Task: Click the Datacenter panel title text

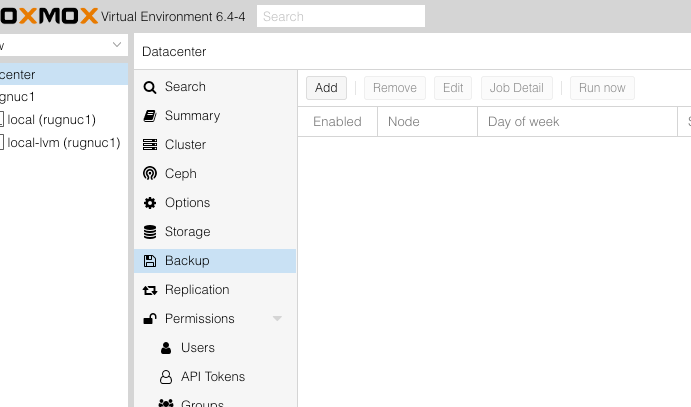Action: (x=174, y=52)
